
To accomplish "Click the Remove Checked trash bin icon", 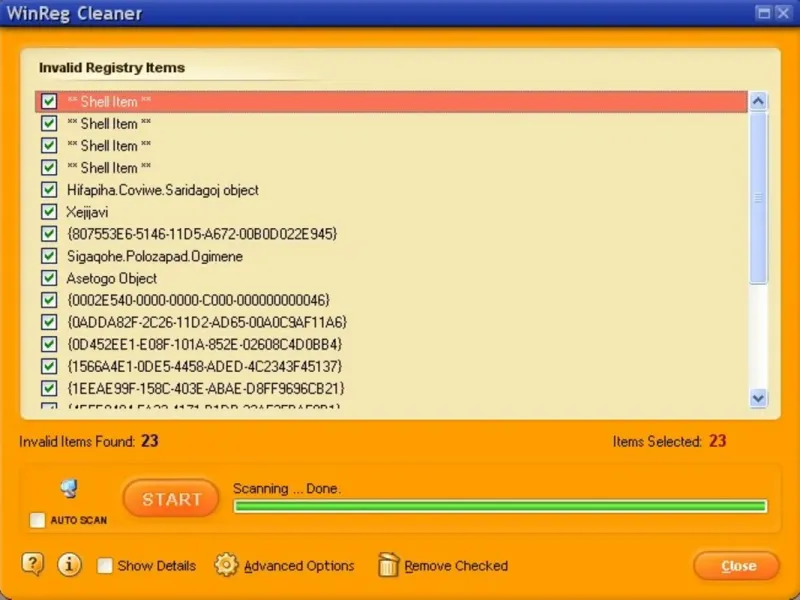I will (388, 565).
